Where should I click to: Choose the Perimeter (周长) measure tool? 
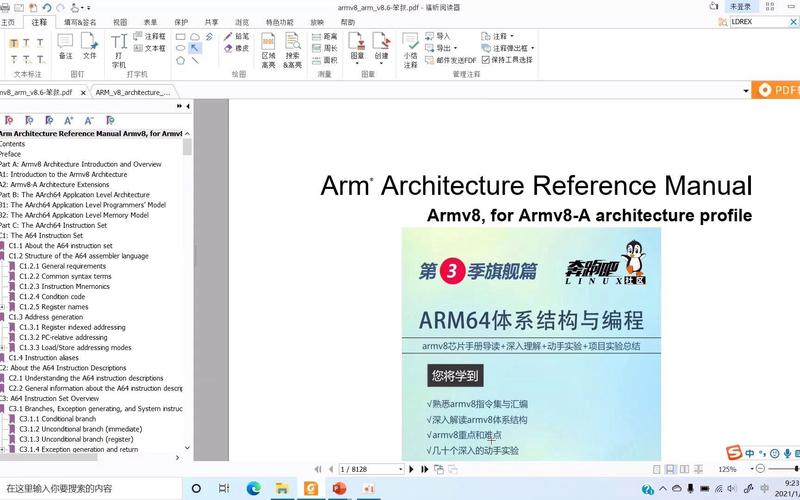pos(324,48)
